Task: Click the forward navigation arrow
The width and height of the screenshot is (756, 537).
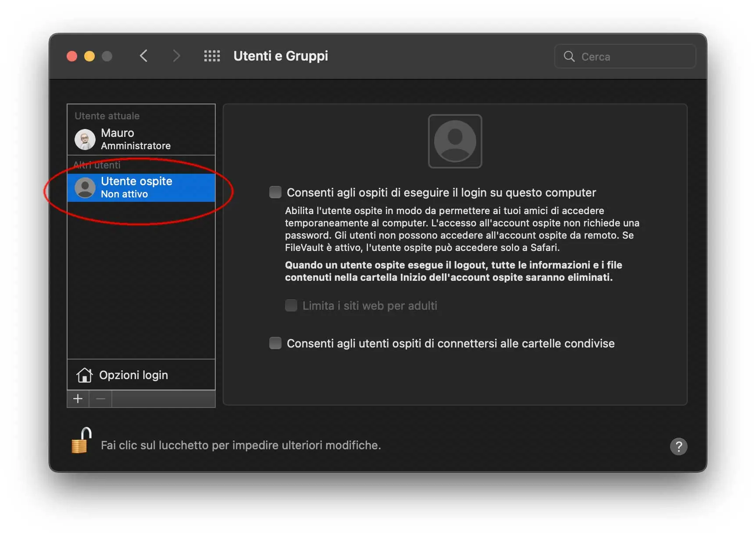Action: [176, 56]
